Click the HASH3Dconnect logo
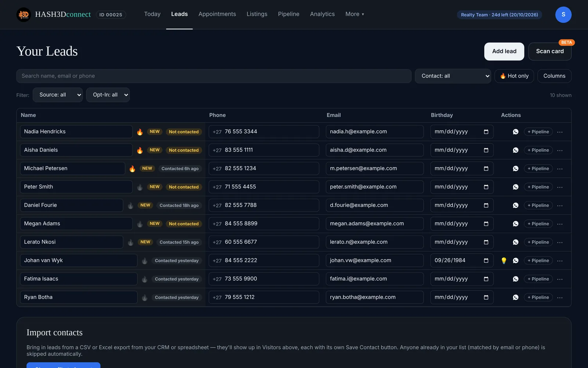 pyautogui.click(x=54, y=14)
